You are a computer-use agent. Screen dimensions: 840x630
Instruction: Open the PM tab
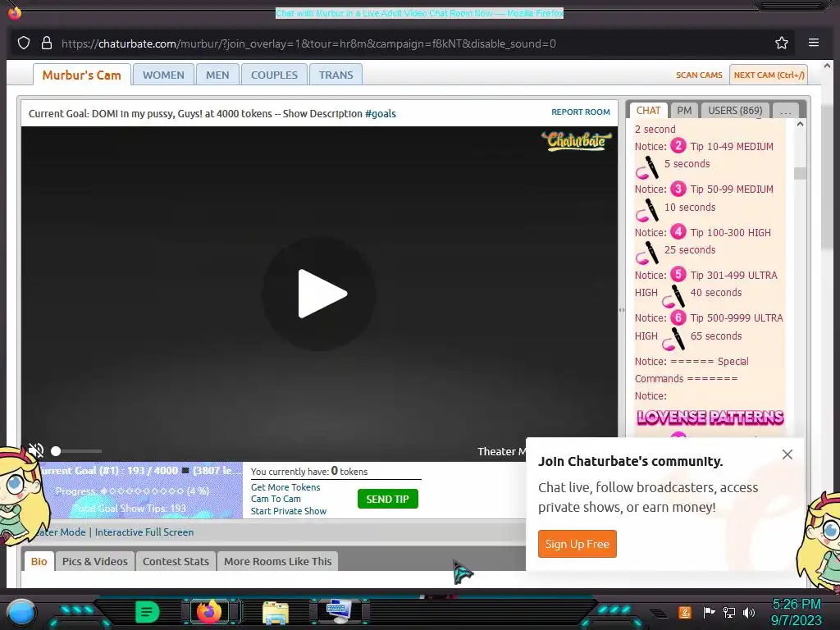coord(684,111)
